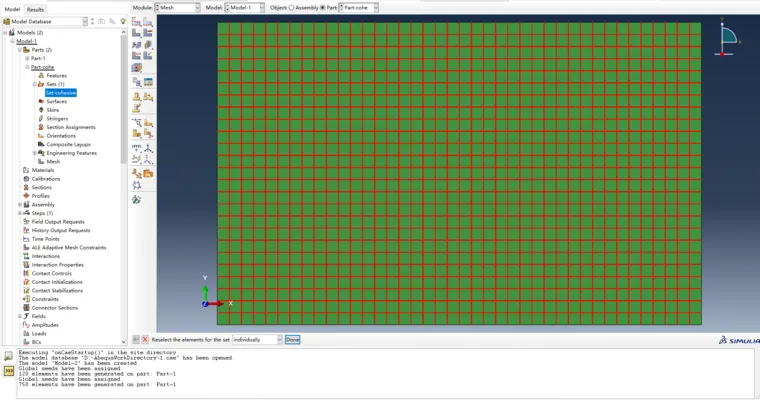Select Section Assignments in the tree
Viewport: 760px width, 400px height.
coord(71,127)
